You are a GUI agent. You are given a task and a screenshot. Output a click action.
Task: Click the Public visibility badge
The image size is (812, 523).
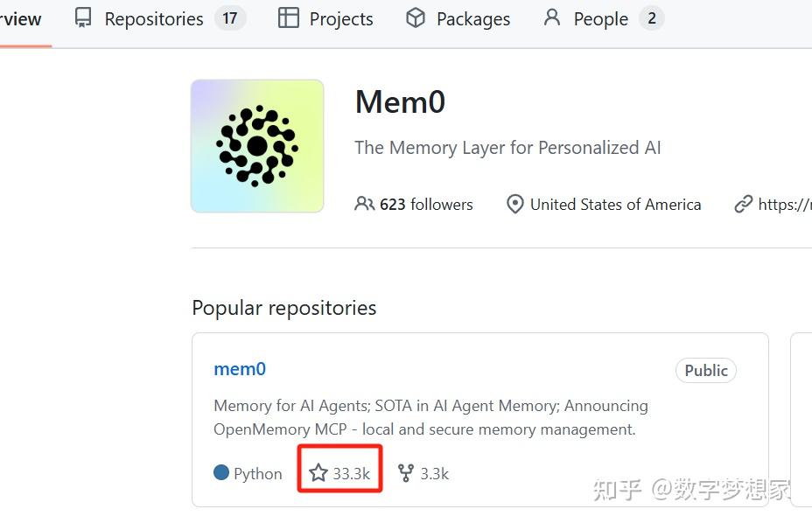pos(705,370)
